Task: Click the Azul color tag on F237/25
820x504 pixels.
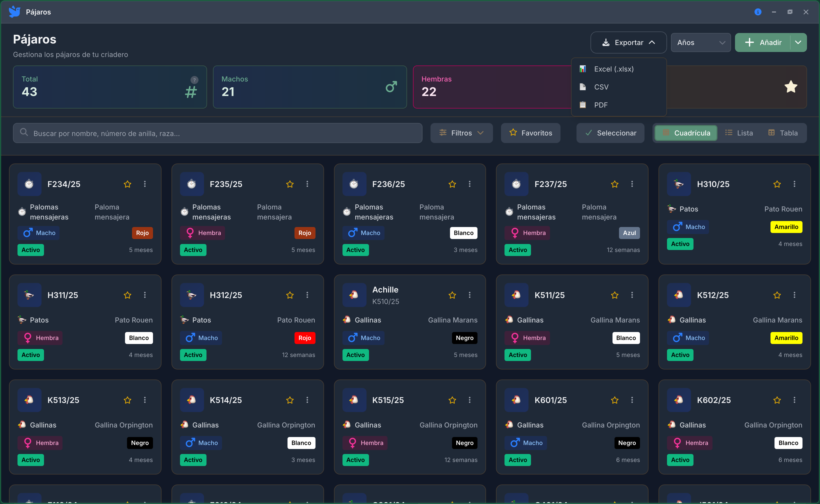Action: 630,233
